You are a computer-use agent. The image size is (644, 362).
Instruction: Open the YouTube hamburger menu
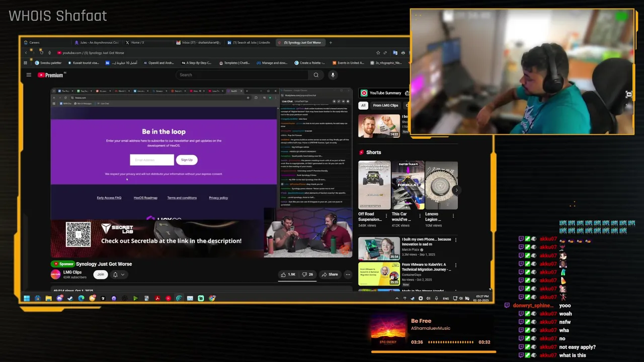coord(29,75)
